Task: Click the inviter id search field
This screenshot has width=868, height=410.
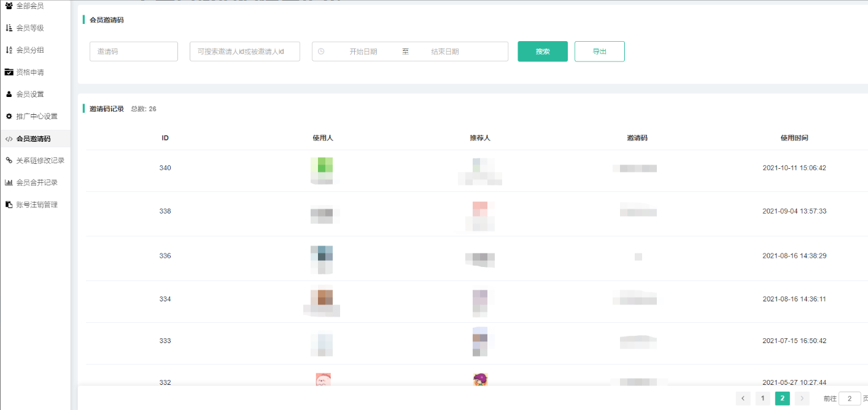Action: coord(245,52)
